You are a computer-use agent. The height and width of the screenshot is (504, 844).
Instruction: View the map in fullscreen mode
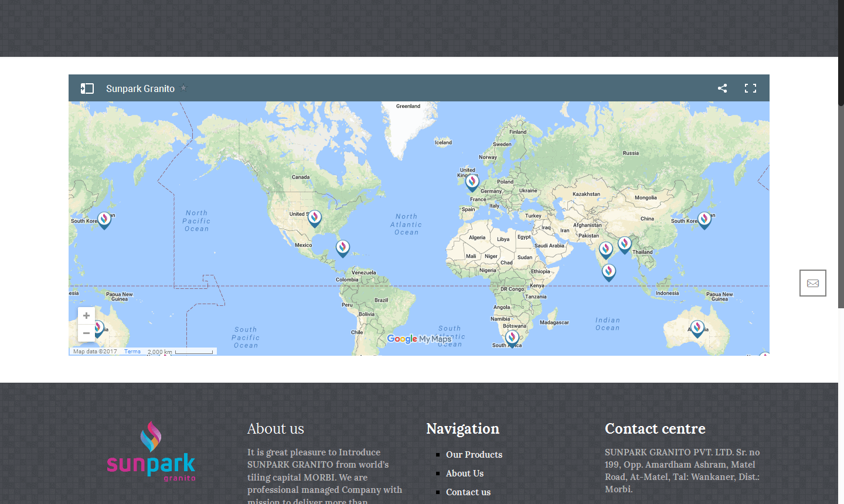tap(750, 88)
